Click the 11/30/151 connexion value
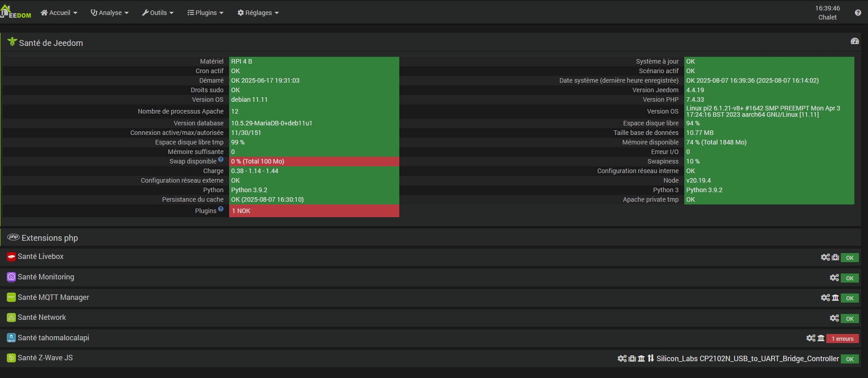The image size is (868, 378). coord(246,133)
